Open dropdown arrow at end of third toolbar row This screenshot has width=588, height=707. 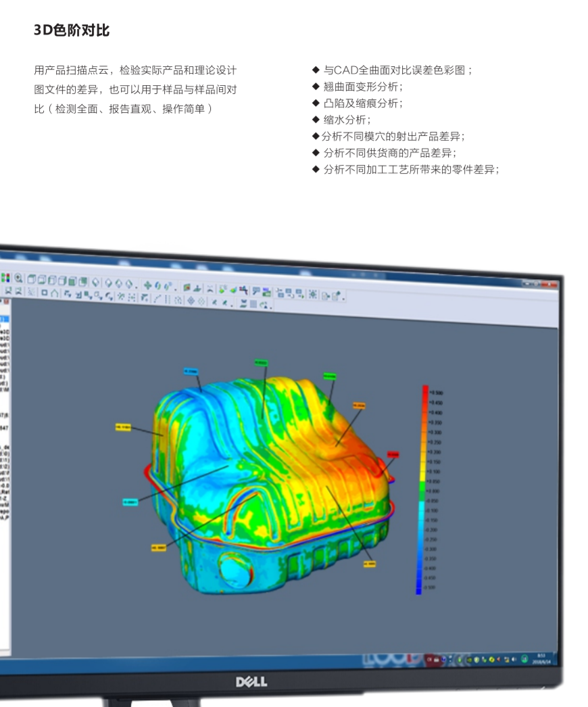[x=270, y=306]
